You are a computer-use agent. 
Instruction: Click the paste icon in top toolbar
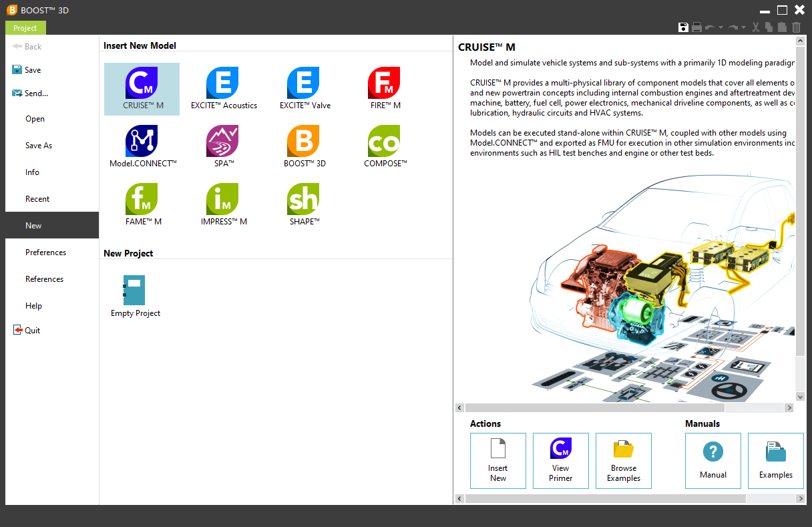tap(783, 27)
